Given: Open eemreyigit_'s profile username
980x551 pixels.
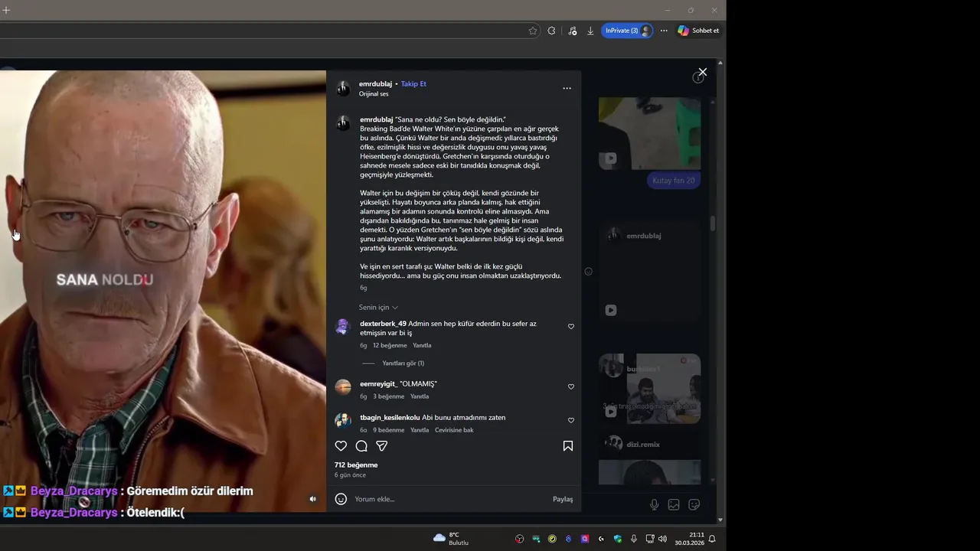Looking at the screenshot, I should [377, 384].
